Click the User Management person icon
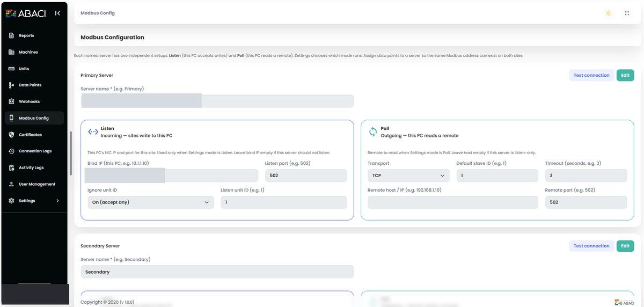Screen dimensions: 644x307 [12, 184]
